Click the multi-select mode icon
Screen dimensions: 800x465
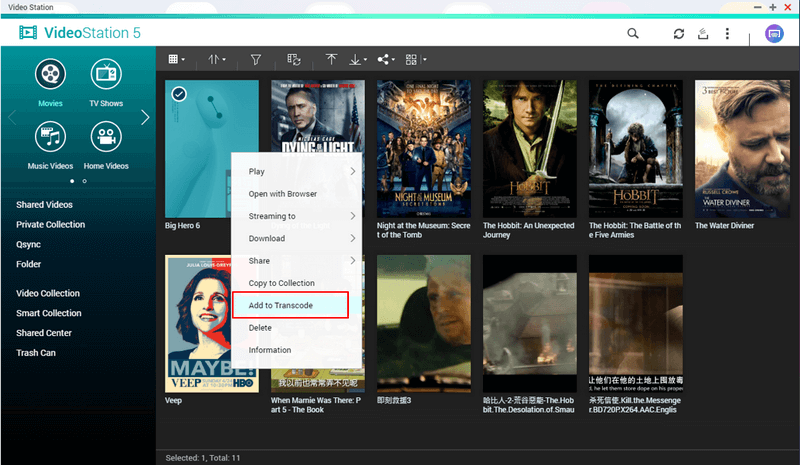coord(293,60)
